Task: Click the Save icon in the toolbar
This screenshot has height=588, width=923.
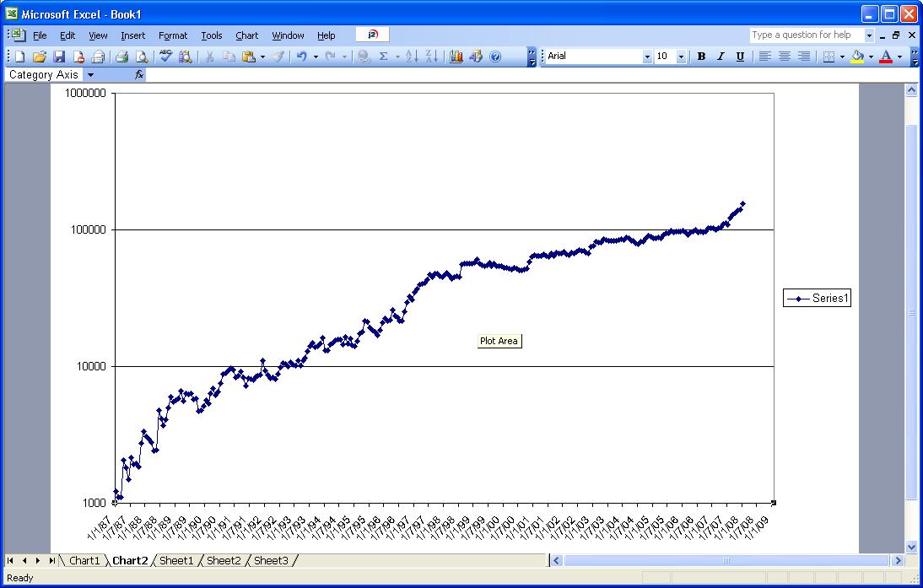Action: (59, 57)
